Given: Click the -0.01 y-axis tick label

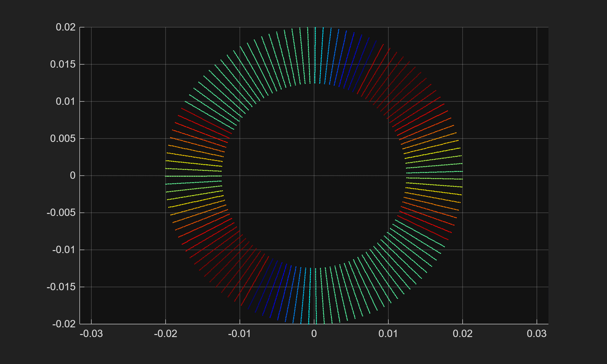Looking at the screenshot, I should (x=64, y=250).
